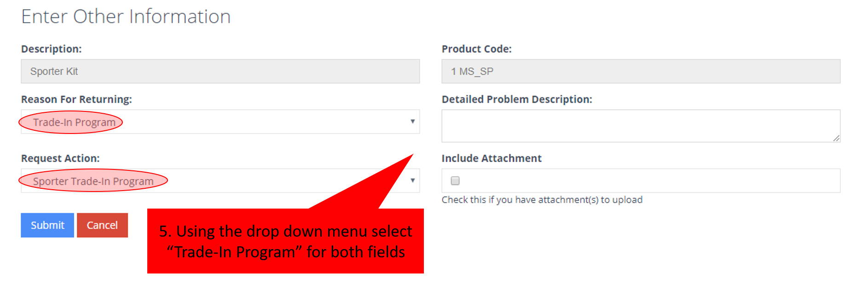Click the Description field showing Sporter Kit

[x=220, y=71]
